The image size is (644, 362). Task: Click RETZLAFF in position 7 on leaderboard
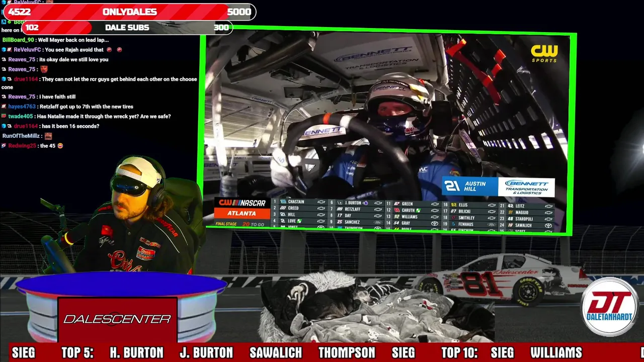(353, 209)
